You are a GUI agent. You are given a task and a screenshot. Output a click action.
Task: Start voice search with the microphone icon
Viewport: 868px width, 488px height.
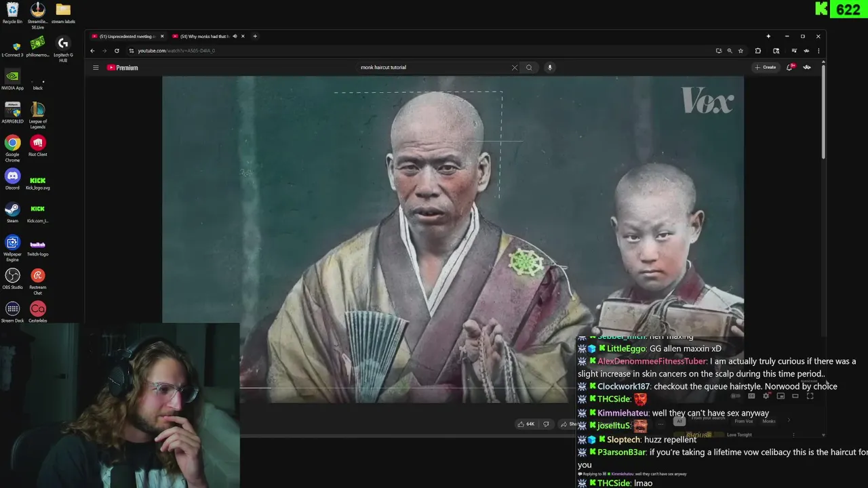550,67
